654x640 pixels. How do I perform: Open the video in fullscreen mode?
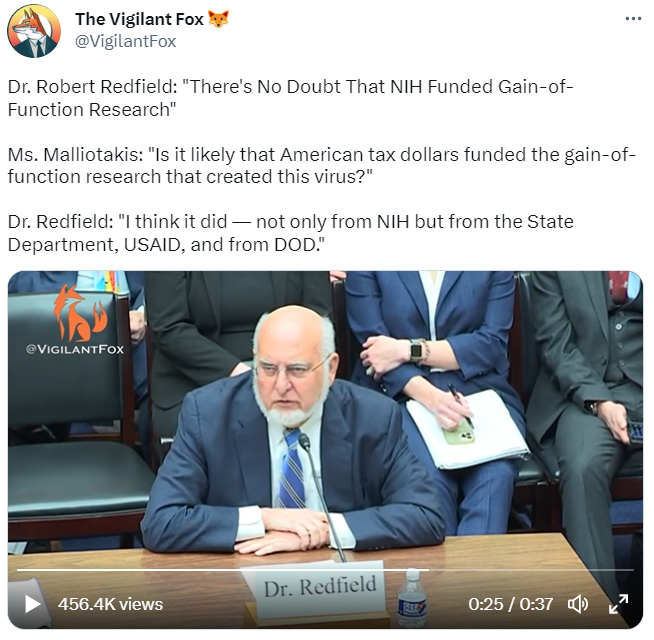tap(619, 604)
